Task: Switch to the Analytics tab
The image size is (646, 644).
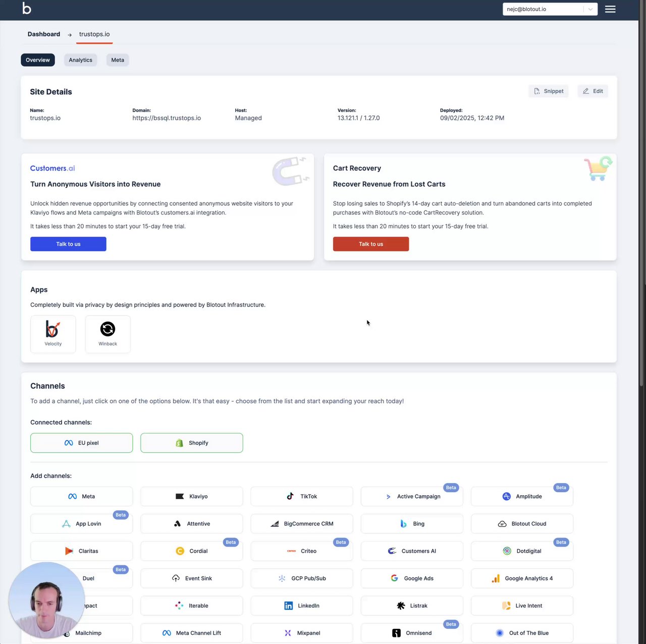Action: [x=81, y=60]
